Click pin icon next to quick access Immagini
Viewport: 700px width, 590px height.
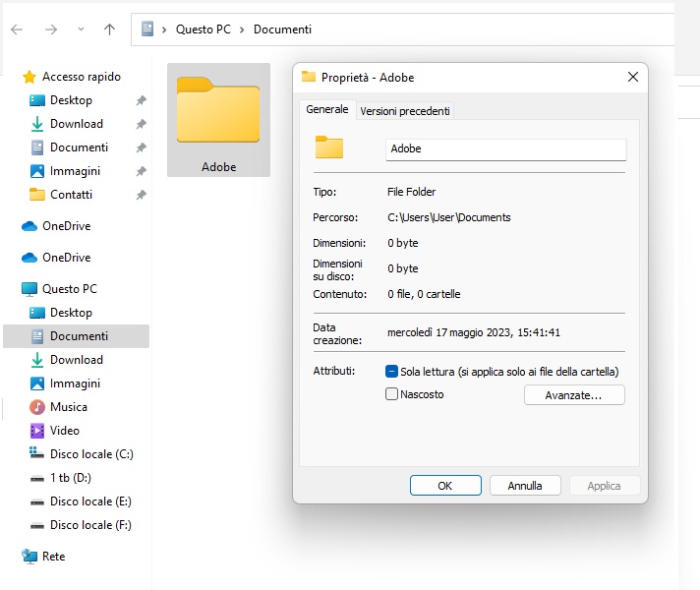coord(141,171)
